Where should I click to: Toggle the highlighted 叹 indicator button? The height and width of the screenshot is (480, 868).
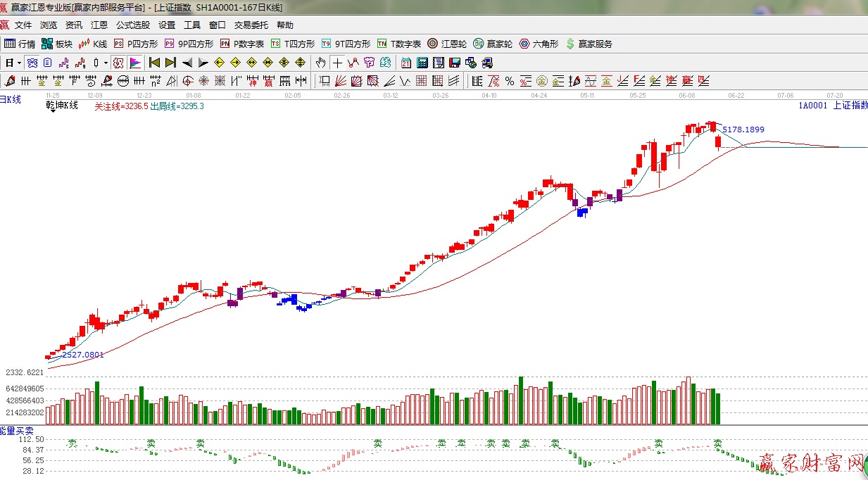(x=118, y=63)
